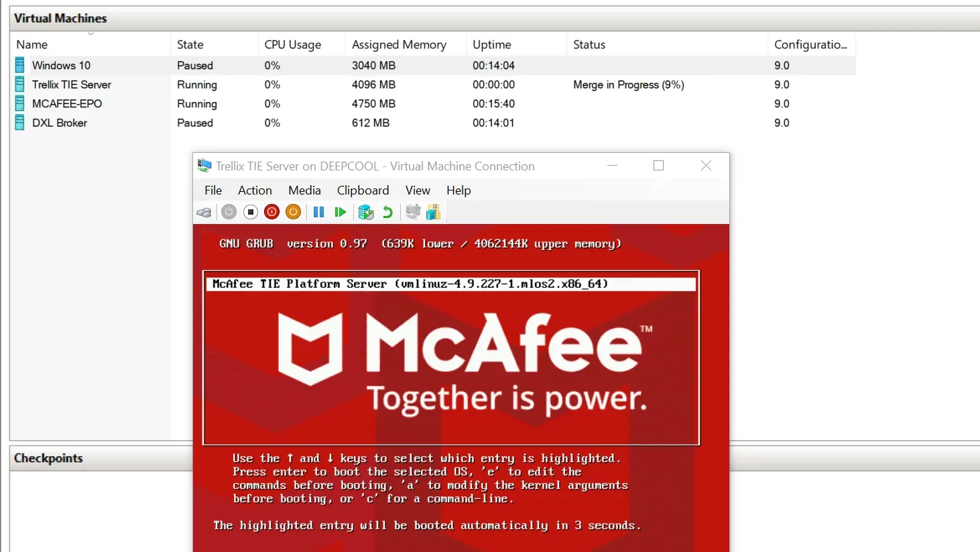The height and width of the screenshot is (552, 980).
Task: Pause the virtual machine from the toolbar
Action: 319,212
